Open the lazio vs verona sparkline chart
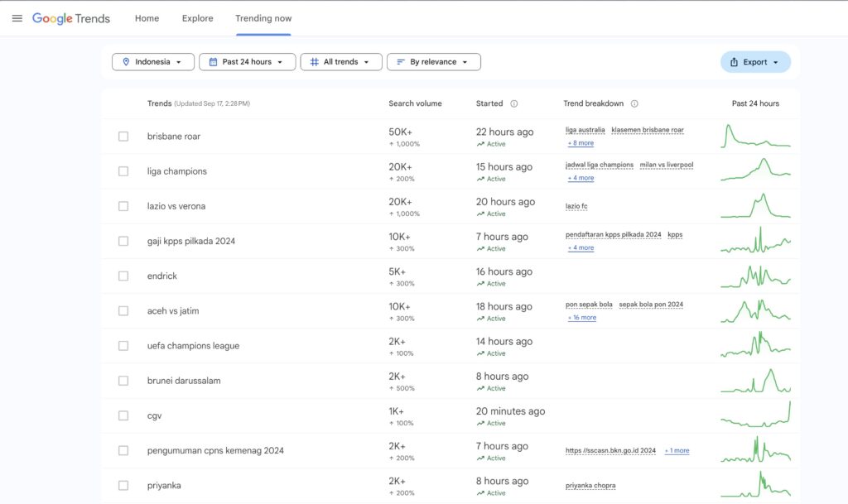This screenshot has height=504, width=848. click(755, 206)
